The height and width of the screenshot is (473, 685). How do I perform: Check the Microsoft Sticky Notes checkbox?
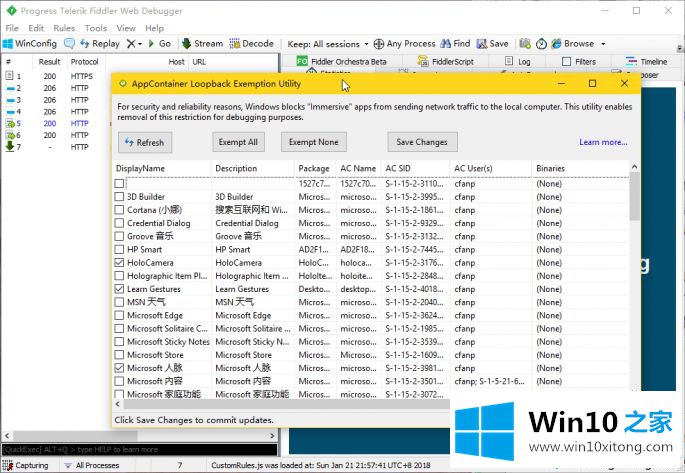coord(119,342)
